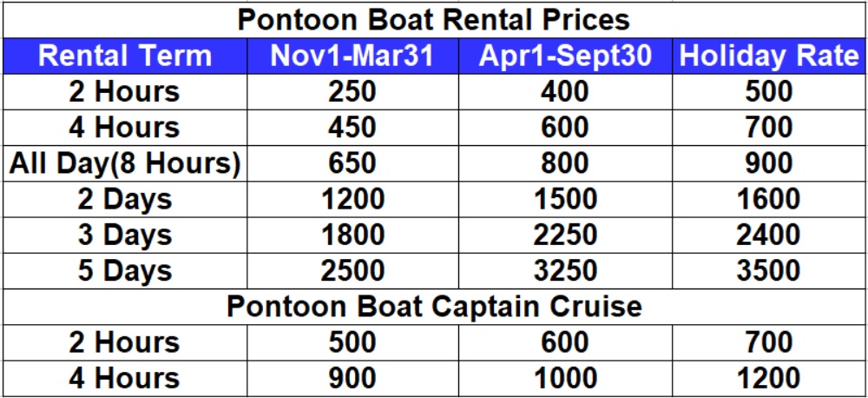Click the Apr1-Sept30 column header
868x398 pixels.
click(x=565, y=56)
